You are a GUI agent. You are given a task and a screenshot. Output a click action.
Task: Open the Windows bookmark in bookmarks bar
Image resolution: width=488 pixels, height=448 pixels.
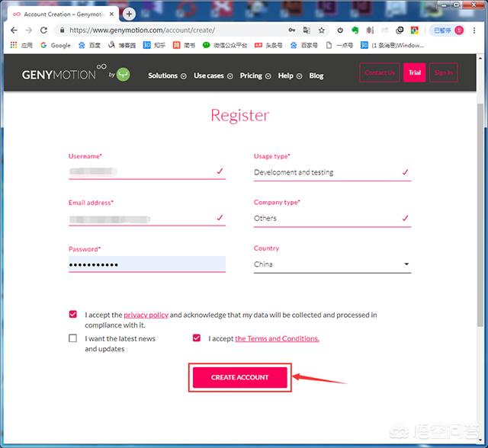tap(393, 46)
